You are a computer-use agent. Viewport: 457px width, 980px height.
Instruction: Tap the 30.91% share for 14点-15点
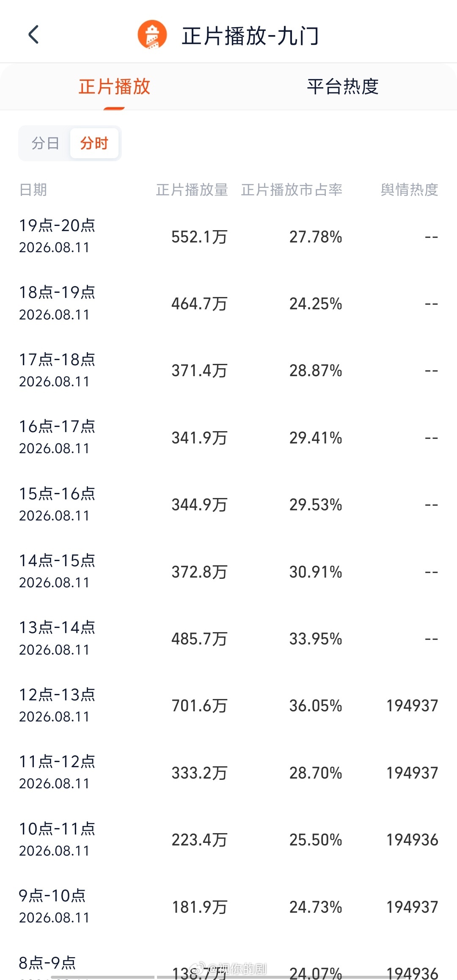[x=316, y=572]
